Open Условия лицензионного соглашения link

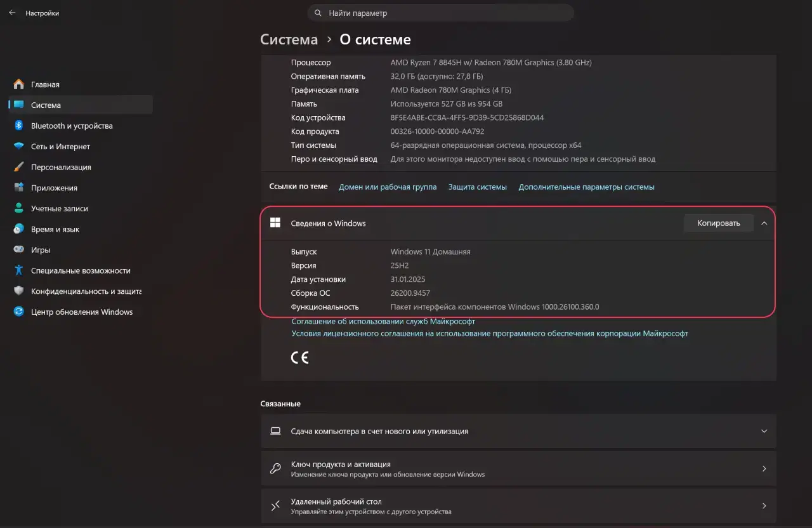(x=490, y=333)
